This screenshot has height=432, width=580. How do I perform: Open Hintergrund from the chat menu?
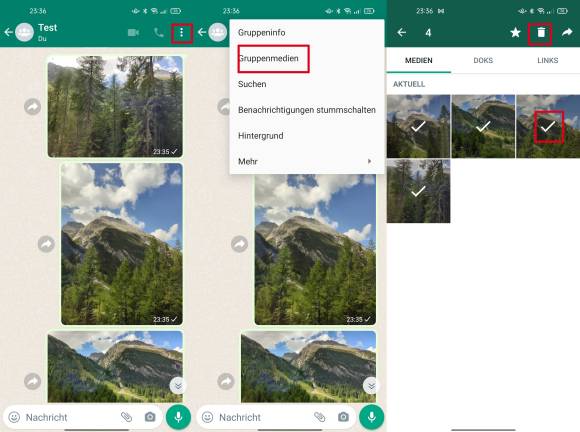coord(306,136)
